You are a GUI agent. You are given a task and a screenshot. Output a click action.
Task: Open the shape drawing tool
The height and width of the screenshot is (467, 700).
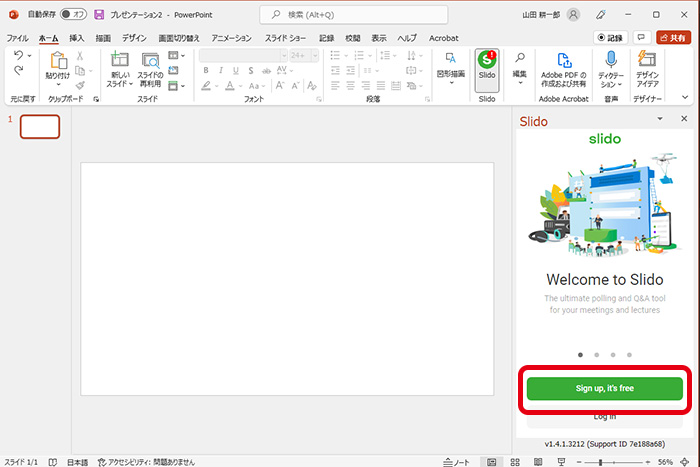click(451, 67)
